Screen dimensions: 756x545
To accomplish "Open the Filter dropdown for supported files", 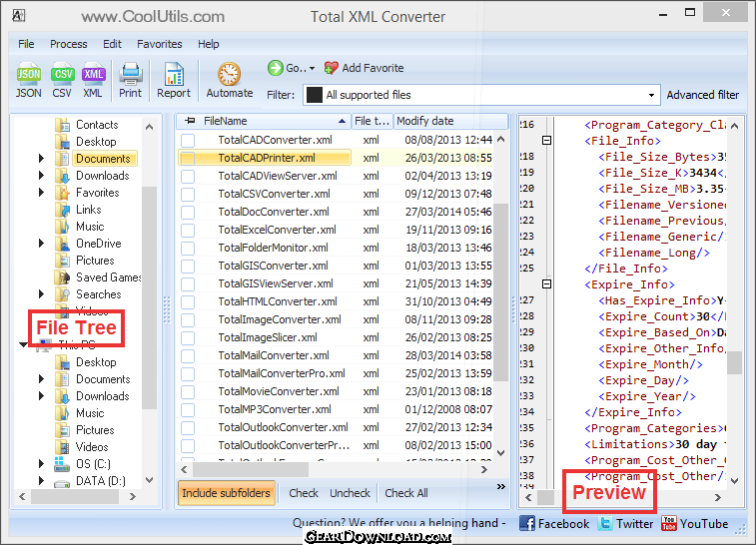I will point(651,95).
